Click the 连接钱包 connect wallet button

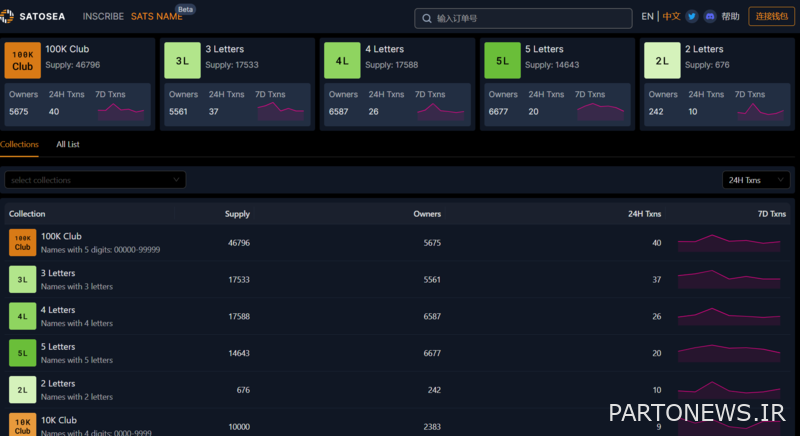(771, 16)
